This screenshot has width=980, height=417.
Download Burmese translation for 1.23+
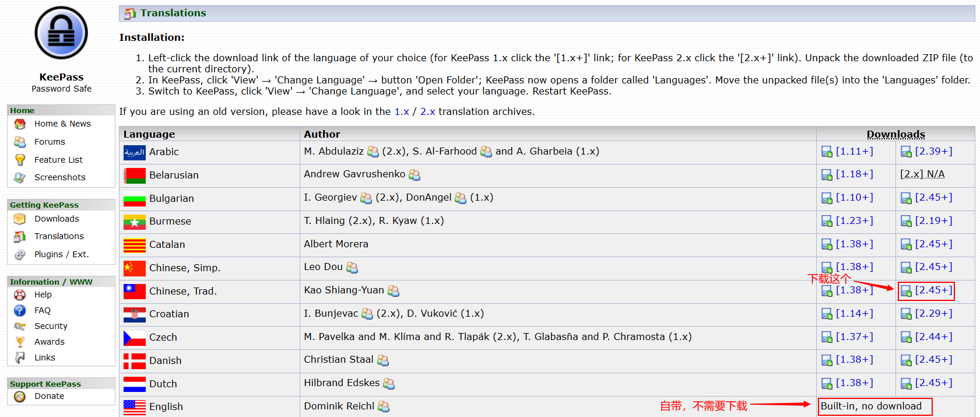pos(855,220)
